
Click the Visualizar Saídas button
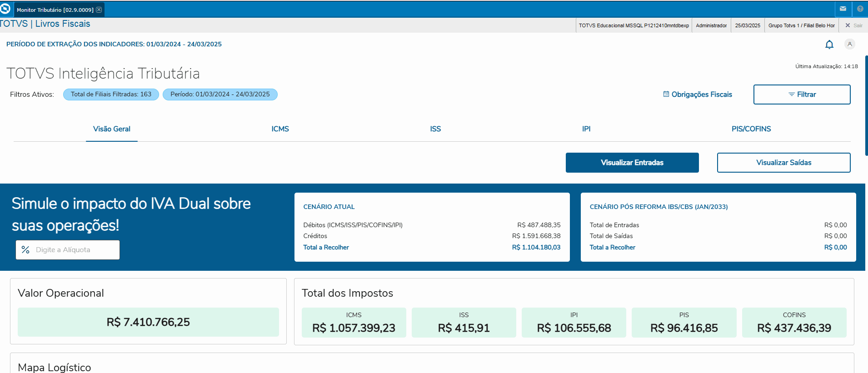(784, 163)
